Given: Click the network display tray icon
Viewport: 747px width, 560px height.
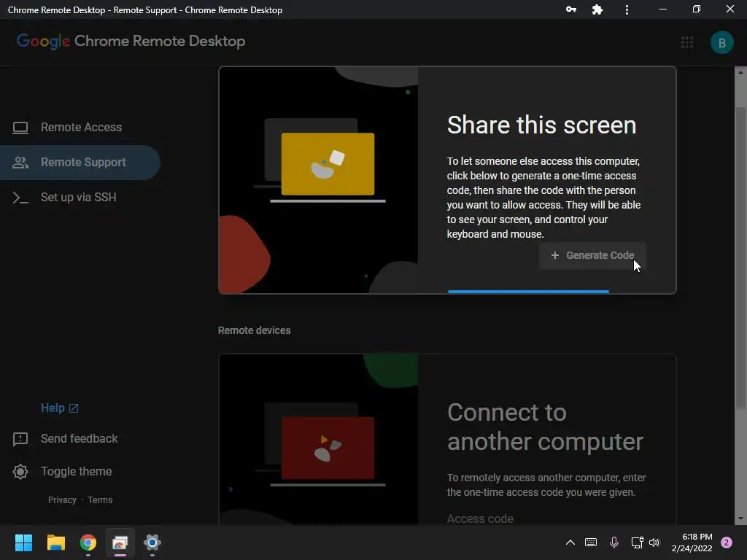Looking at the screenshot, I should pos(637,542).
